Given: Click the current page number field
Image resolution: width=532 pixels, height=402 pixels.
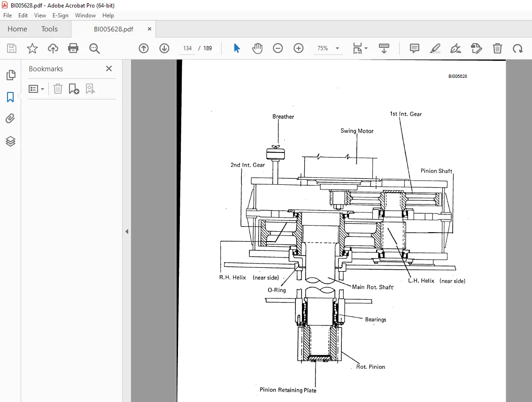Looking at the screenshot, I should (187, 48).
